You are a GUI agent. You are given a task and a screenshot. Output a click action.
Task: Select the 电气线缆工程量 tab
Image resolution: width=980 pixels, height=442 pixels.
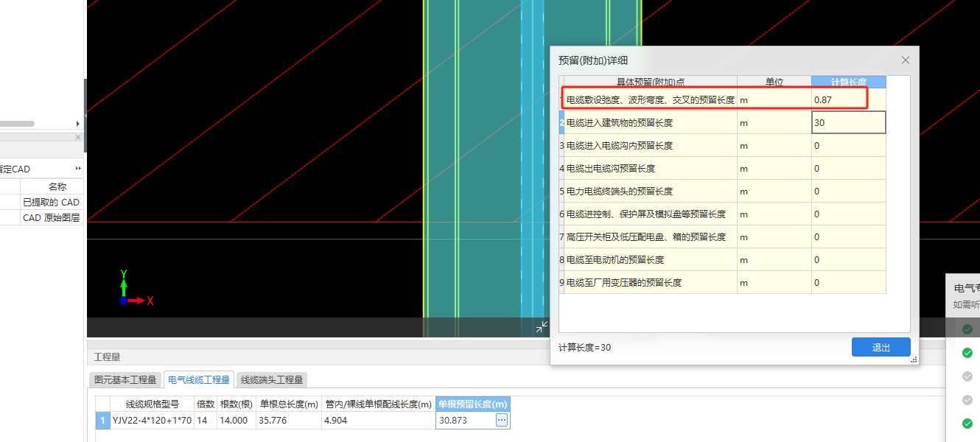[x=197, y=379]
